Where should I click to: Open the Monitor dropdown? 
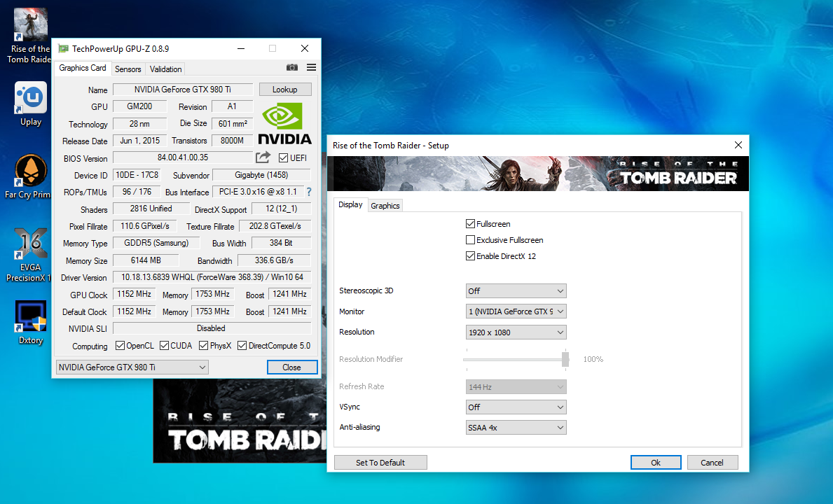516,311
